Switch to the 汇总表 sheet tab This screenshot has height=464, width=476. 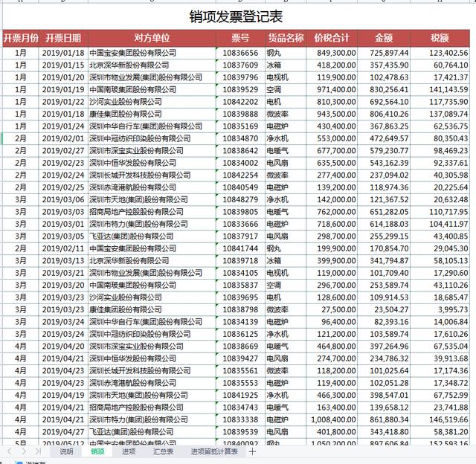click(x=163, y=451)
